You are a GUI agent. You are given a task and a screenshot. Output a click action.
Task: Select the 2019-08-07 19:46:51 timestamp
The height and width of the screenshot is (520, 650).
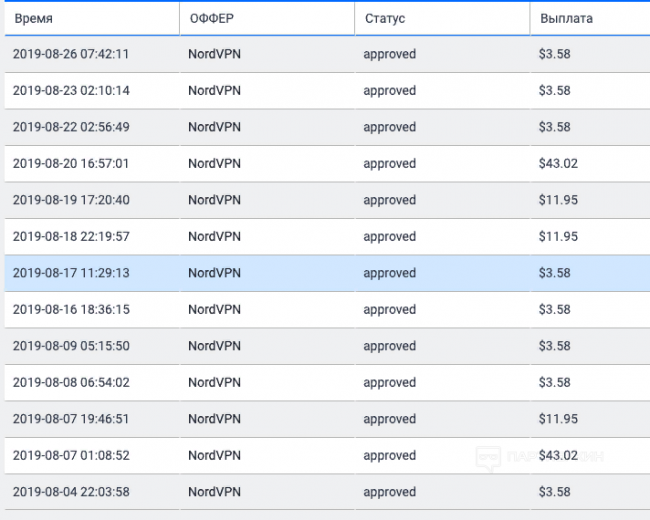point(71,419)
